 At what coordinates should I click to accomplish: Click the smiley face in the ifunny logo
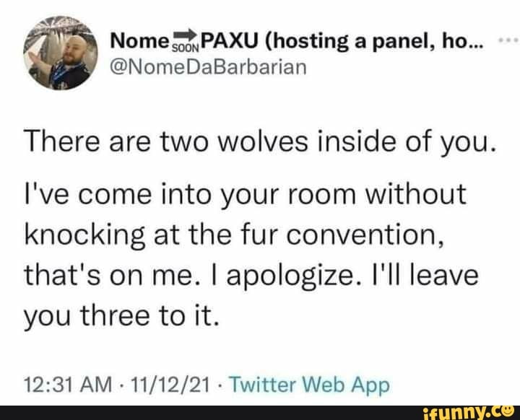509,411
